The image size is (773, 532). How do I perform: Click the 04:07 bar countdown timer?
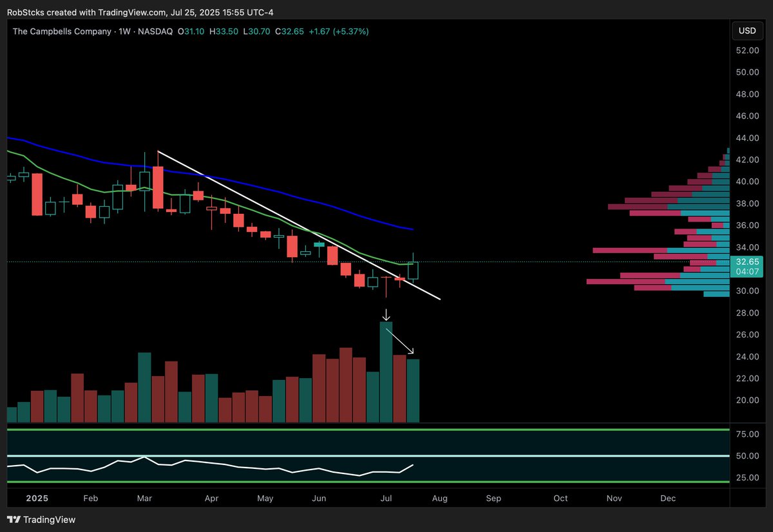[747, 272]
